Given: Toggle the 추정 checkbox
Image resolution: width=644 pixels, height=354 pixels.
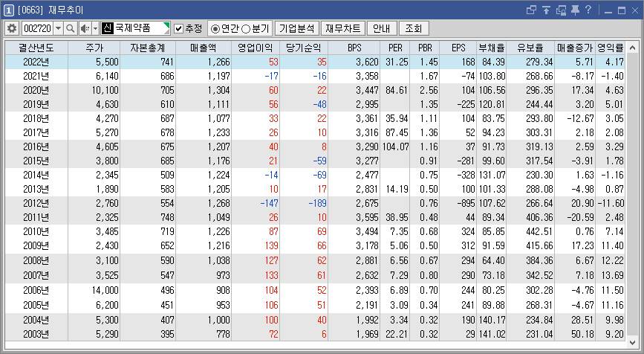Looking at the screenshot, I should coord(178,28).
